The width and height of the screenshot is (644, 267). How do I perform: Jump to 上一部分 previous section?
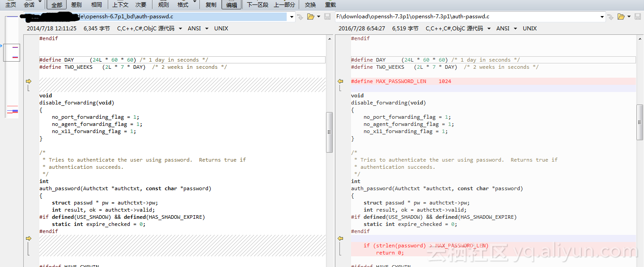point(284,4)
